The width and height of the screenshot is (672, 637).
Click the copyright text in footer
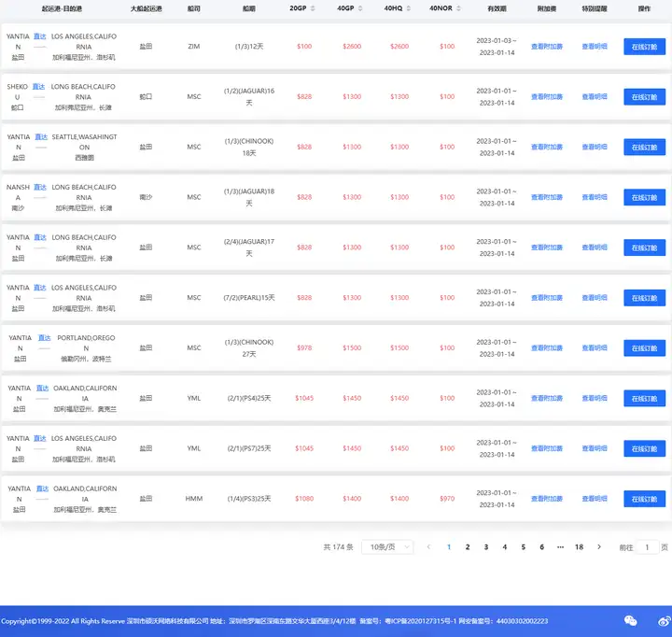pyautogui.click(x=274, y=621)
